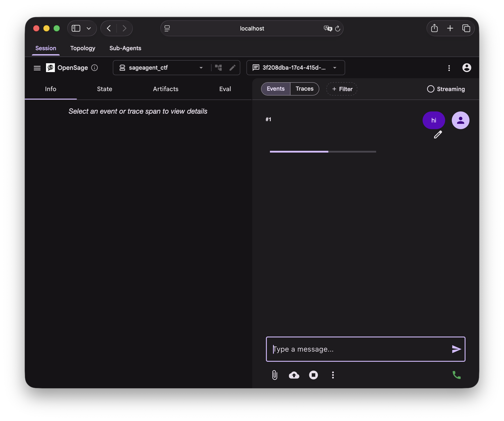Add a Filter to events
504x421 pixels.
click(342, 89)
